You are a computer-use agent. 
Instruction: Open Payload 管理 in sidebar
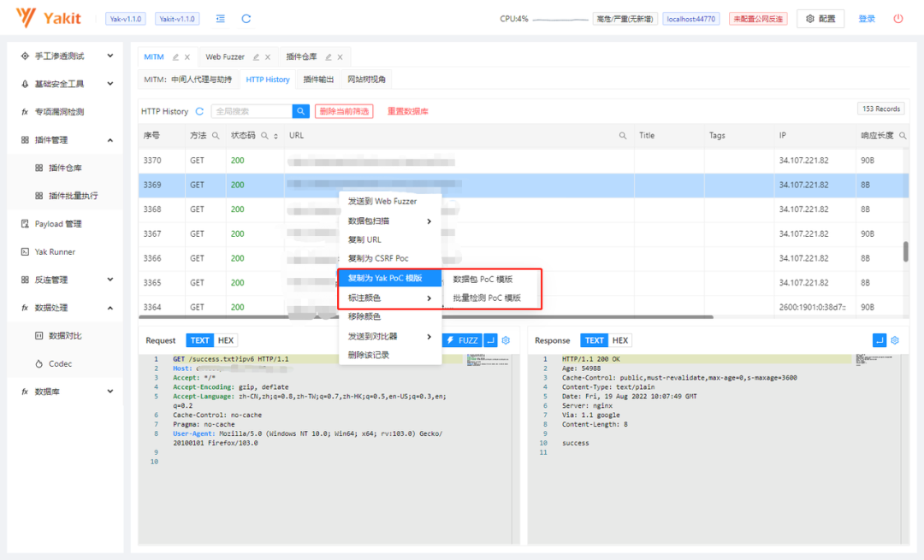coord(65,224)
